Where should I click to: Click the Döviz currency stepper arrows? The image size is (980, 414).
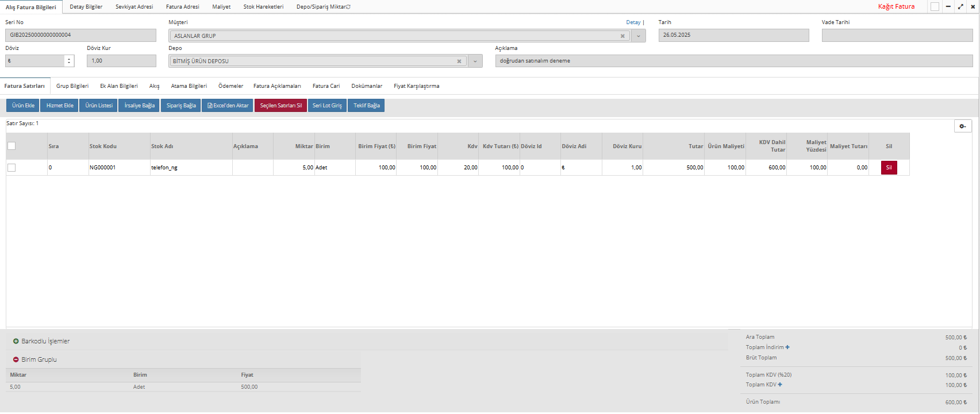[x=69, y=61]
